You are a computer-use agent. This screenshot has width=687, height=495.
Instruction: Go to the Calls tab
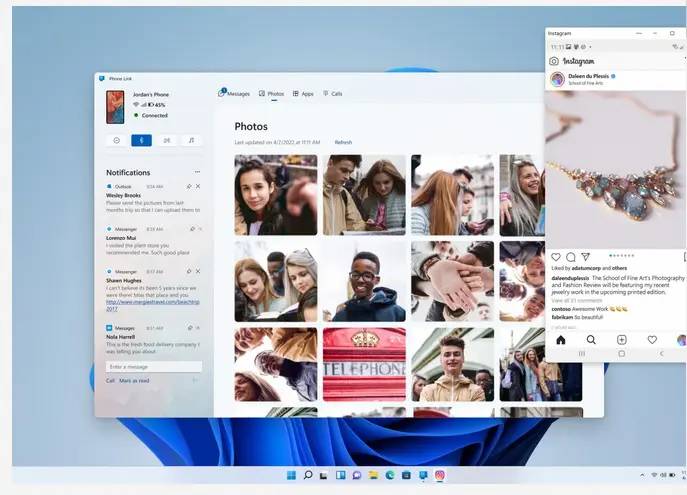point(332,93)
